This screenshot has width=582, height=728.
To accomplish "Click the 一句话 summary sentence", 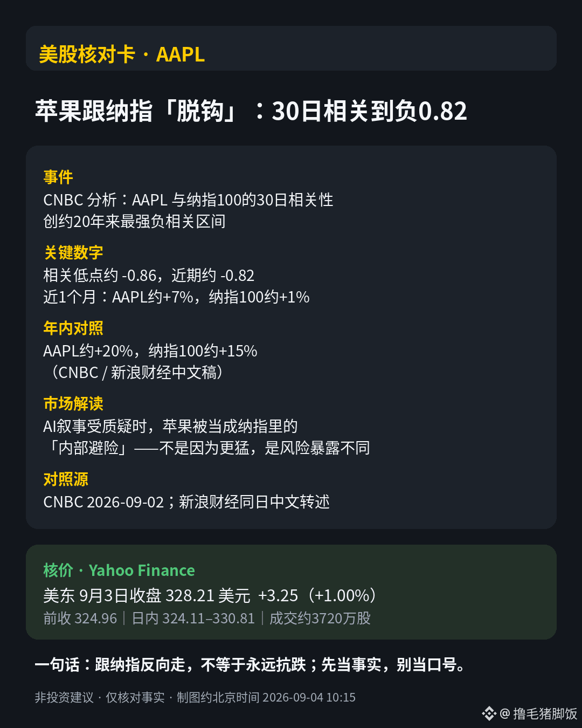I will tap(251, 664).
